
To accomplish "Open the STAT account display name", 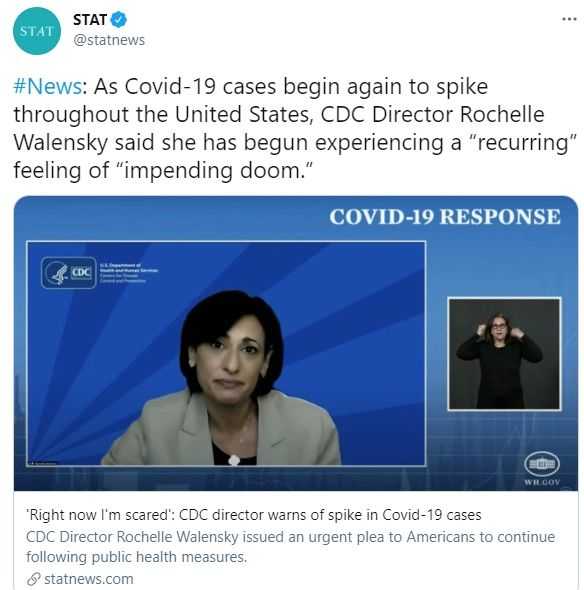I will [x=90, y=20].
